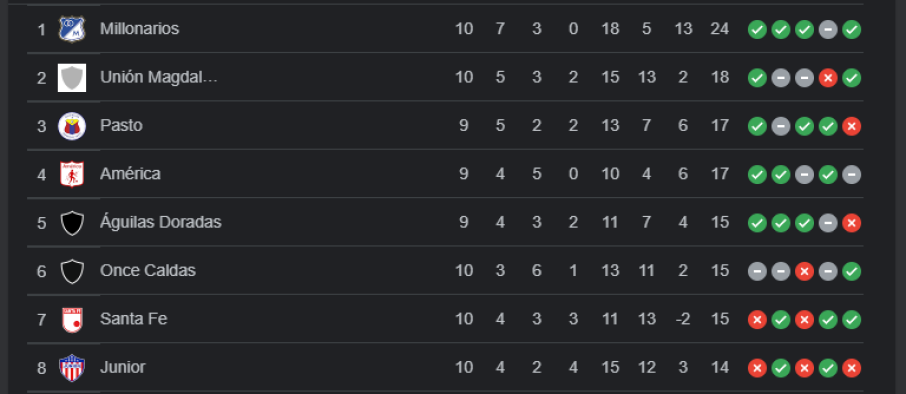Open the América team page link
This screenshot has height=394, width=906.
tap(130, 174)
